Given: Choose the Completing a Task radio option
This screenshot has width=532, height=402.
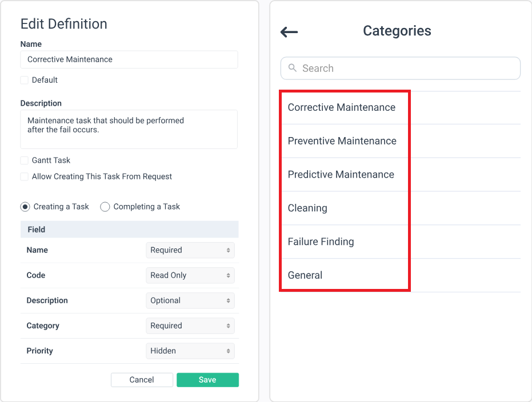Looking at the screenshot, I should point(105,207).
